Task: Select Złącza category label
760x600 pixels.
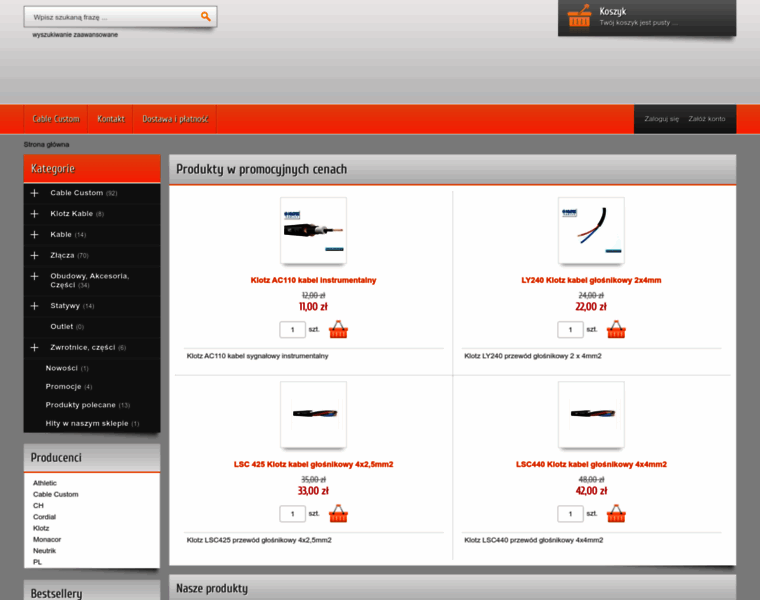Action: 62,255
